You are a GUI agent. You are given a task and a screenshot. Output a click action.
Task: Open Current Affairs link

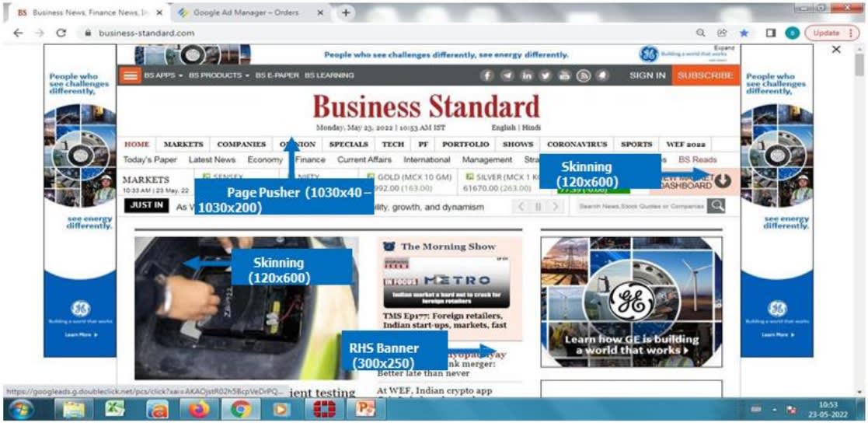pos(364,159)
